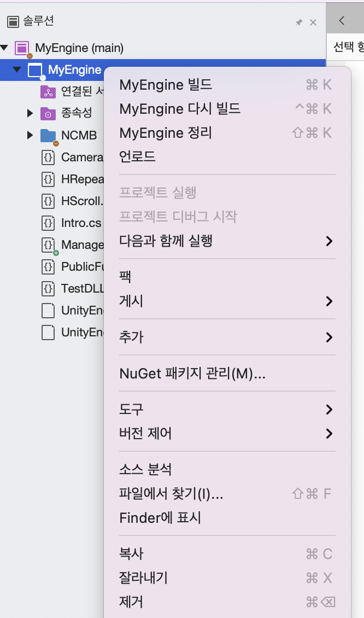The width and height of the screenshot is (364, 618).
Task: Open NuGet 패키지 관리(M)...
Action: (227, 373)
